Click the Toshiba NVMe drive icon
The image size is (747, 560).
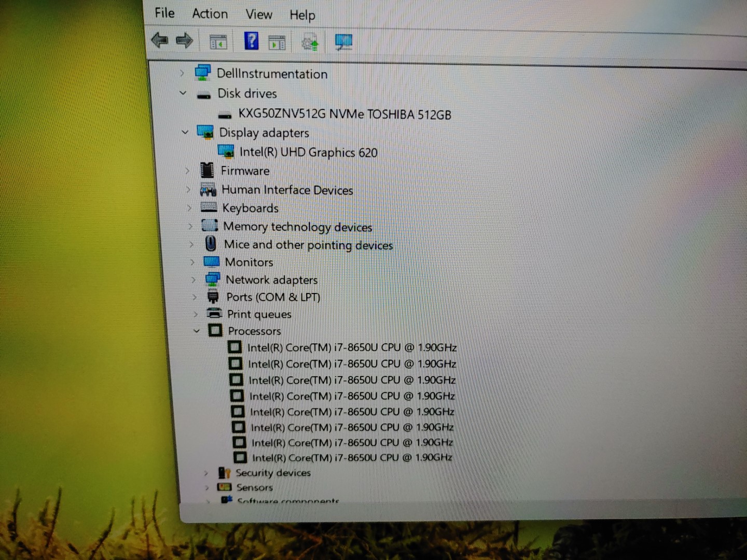click(x=225, y=115)
